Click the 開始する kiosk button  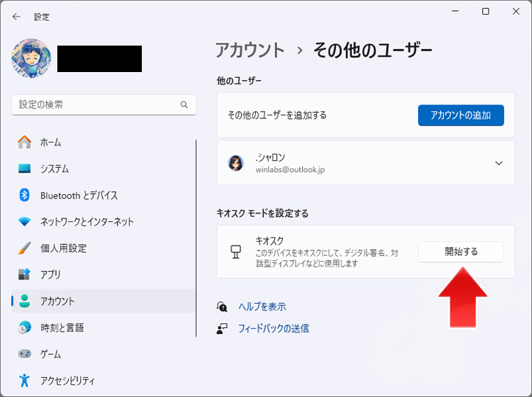point(461,251)
